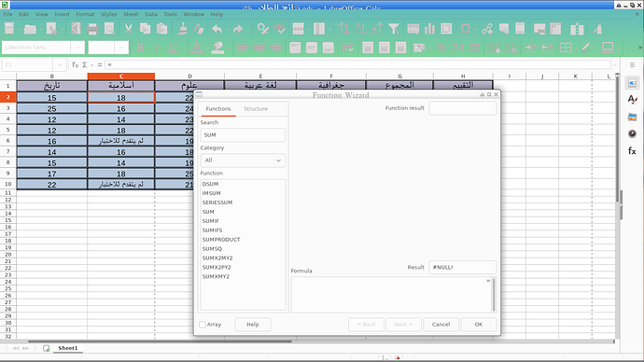Viewport: 644px width, 362px height.
Task: Click the OK button in Function Wizard
Action: [479, 325]
